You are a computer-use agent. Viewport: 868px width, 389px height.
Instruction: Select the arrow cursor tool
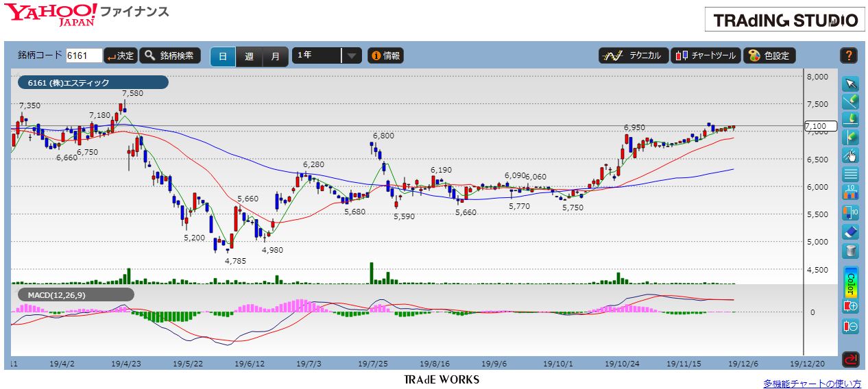tap(850, 84)
